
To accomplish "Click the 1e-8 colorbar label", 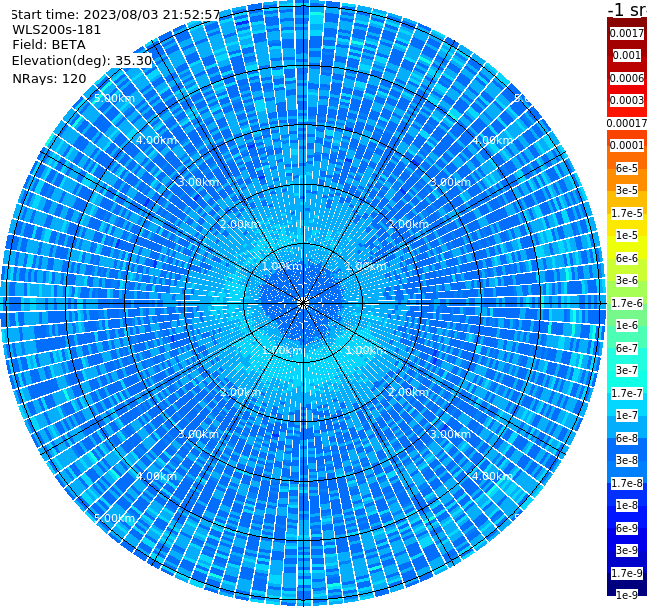I will click(627, 505).
